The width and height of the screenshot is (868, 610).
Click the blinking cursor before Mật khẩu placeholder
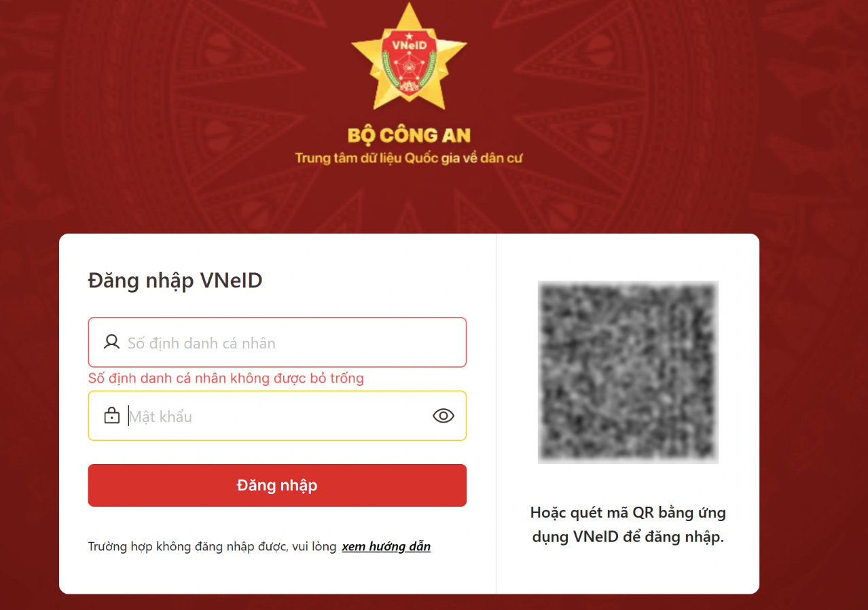(x=128, y=416)
